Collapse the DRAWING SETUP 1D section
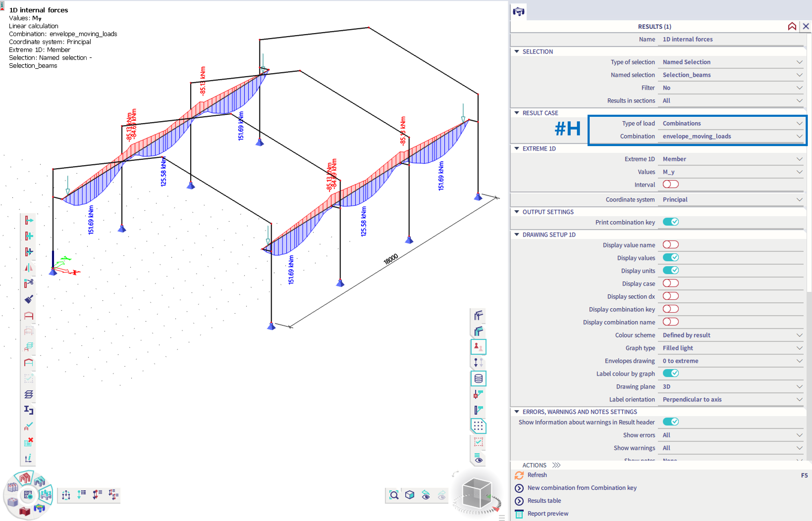812x521 pixels. coord(517,235)
